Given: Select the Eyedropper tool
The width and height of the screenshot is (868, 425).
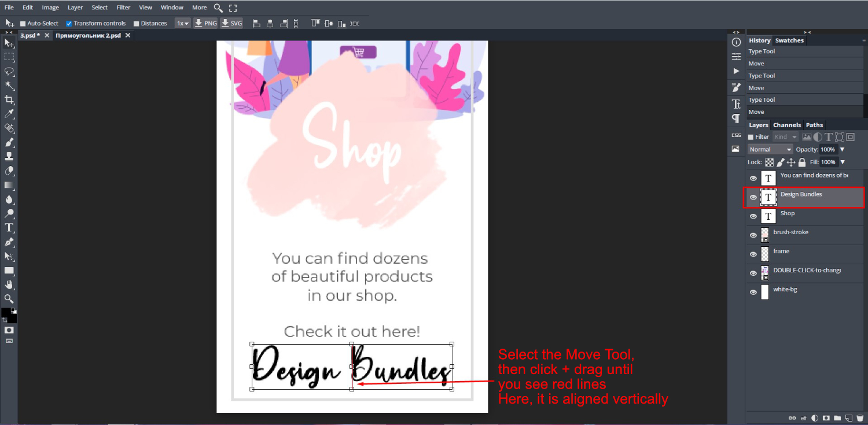Looking at the screenshot, I should 9,114.
